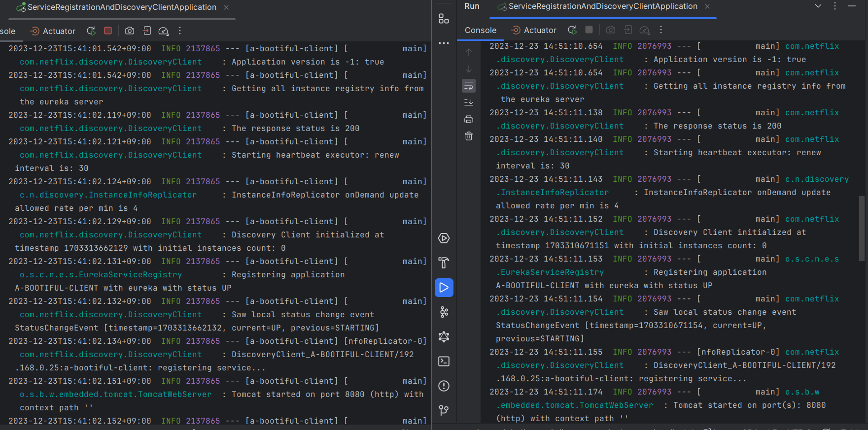Hide the Run tool window with minimize icon
The height and width of the screenshot is (430, 868).
point(852,6)
